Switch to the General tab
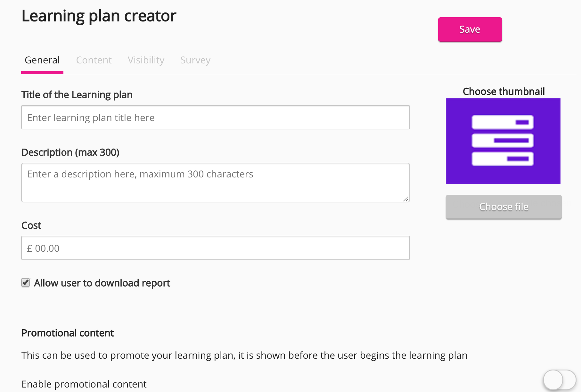The height and width of the screenshot is (392, 581). point(42,60)
